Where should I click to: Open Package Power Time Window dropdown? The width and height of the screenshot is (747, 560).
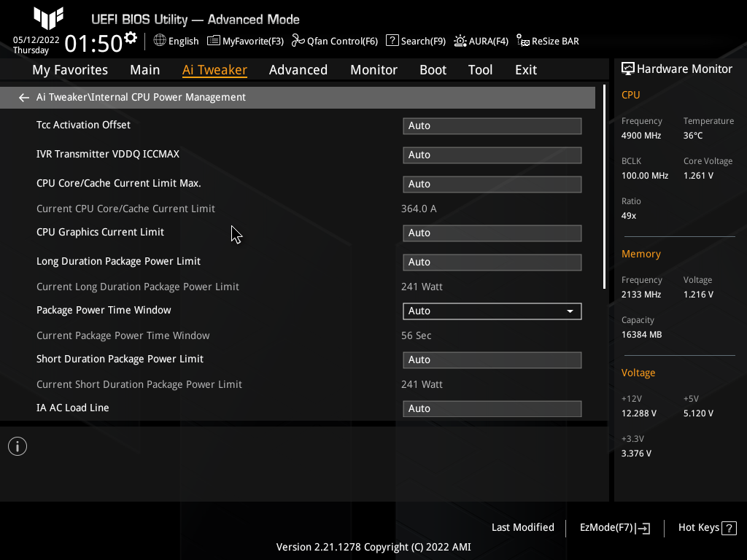click(x=492, y=311)
